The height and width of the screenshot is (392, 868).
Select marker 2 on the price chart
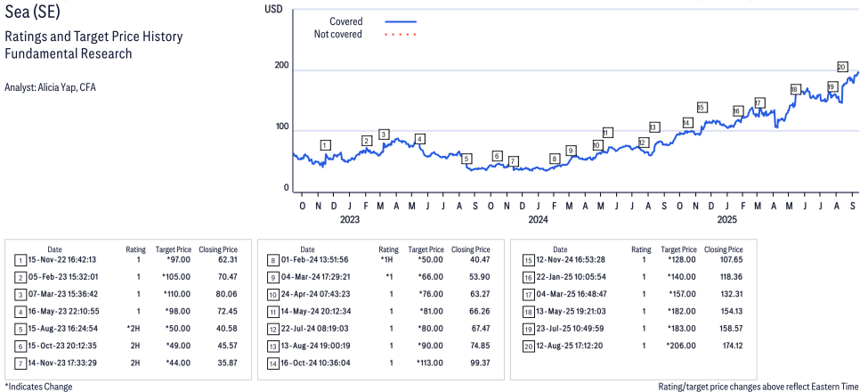tap(367, 141)
